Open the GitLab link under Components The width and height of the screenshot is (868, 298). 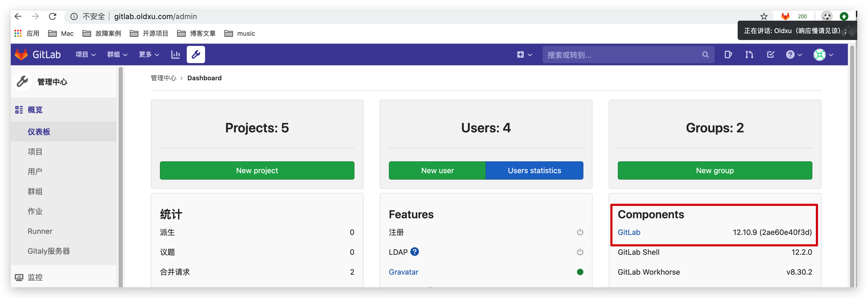[629, 232]
